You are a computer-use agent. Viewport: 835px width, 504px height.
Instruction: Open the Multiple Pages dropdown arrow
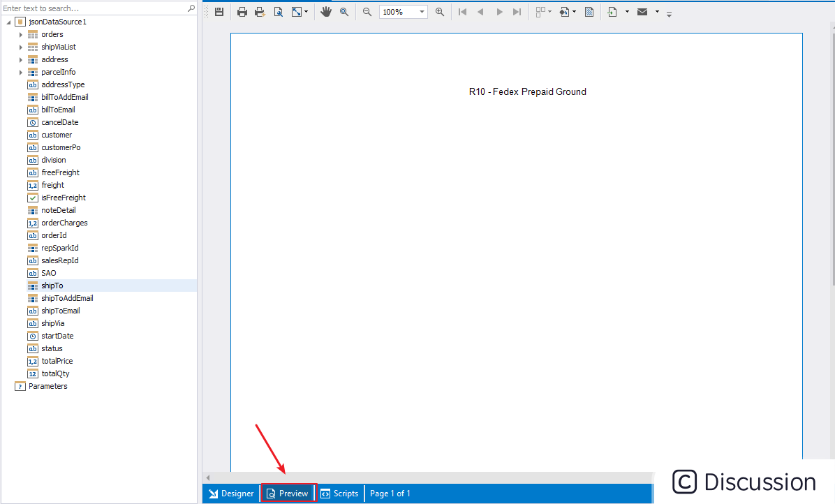(549, 12)
